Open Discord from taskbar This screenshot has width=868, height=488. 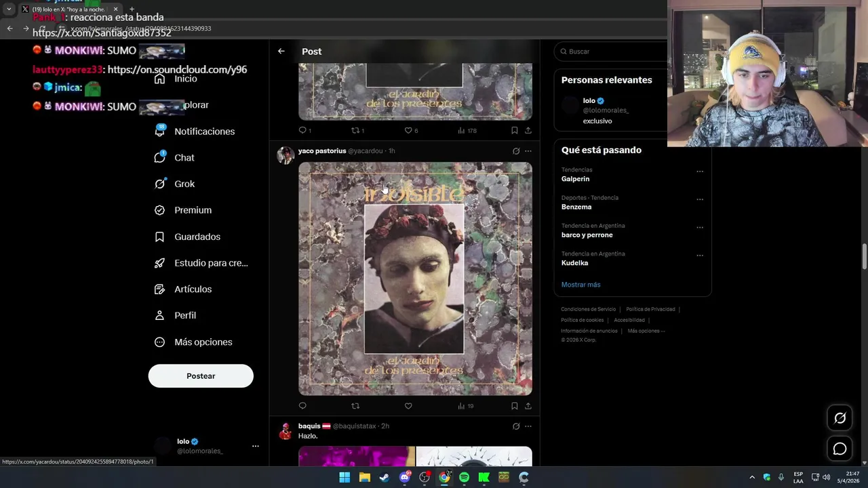tap(405, 477)
